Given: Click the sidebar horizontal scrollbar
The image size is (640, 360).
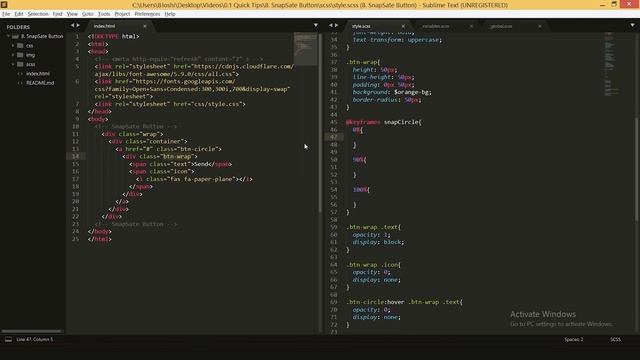Looking at the screenshot, I should coord(31,331).
